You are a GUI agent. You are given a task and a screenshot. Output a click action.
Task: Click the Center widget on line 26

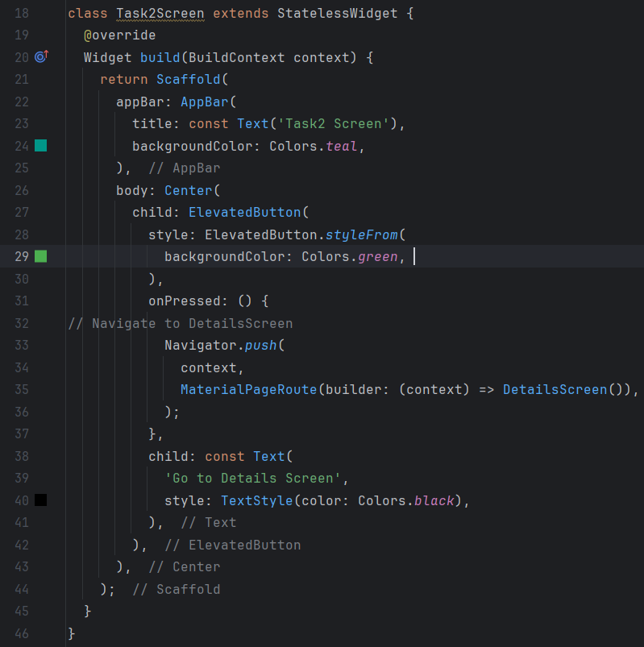coord(189,190)
